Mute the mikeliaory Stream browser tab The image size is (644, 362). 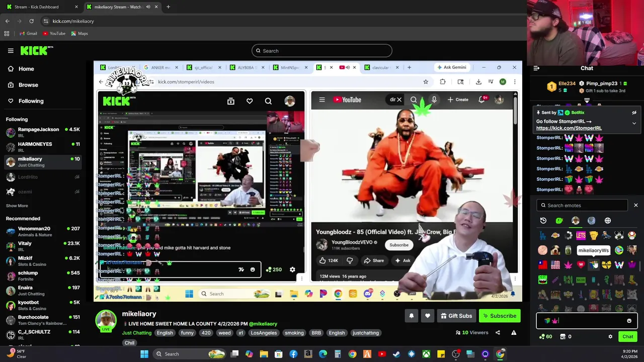[x=148, y=7]
